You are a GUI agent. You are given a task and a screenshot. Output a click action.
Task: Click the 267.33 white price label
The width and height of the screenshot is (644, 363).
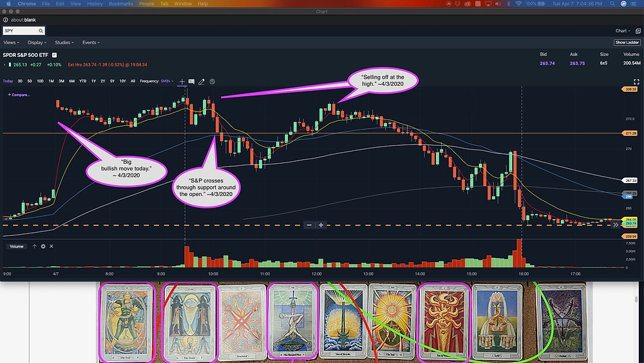[x=630, y=181]
